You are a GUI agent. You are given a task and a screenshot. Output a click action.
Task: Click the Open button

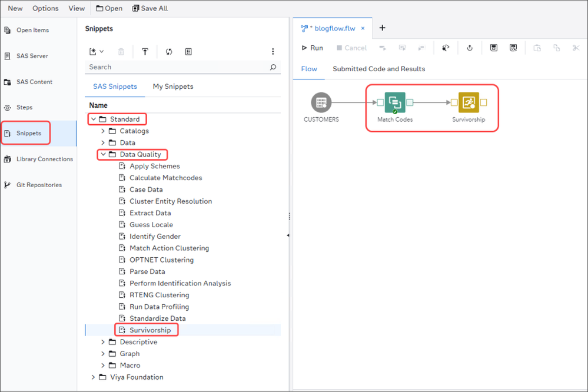109,8
